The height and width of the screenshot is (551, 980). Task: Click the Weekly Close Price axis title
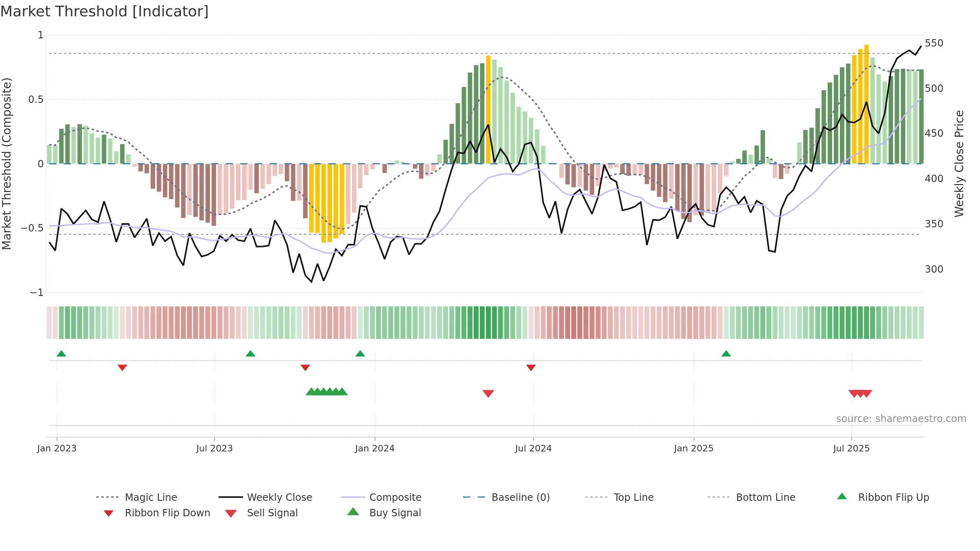point(959,163)
